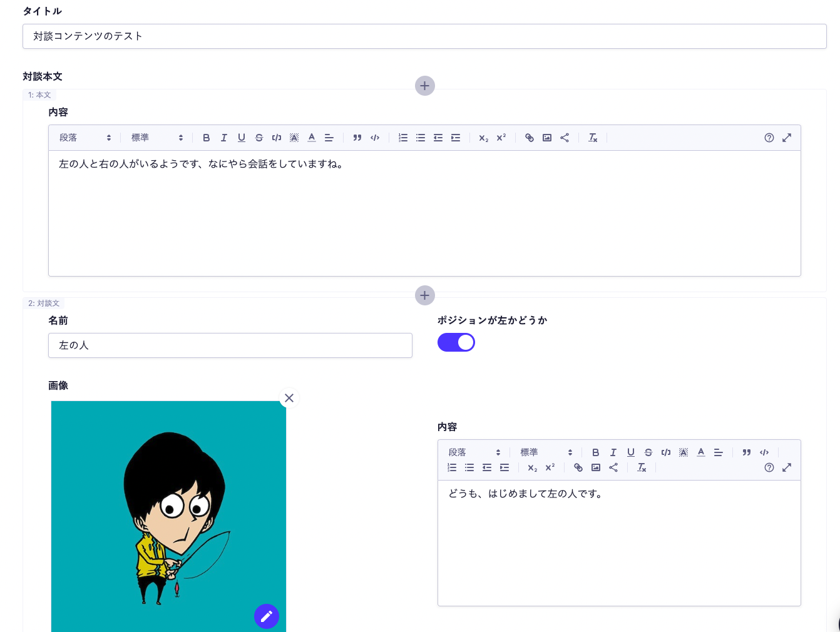The width and height of the screenshot is (840, 632).
Task: Apply underline in the 対談文 block editor
Action: (x=631, y=452)
